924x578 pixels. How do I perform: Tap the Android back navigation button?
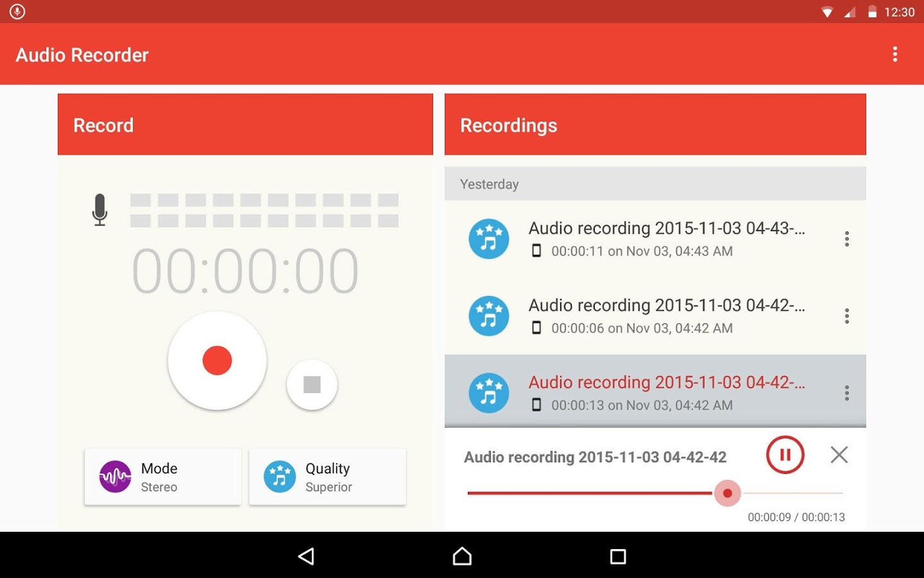(307, 556)
